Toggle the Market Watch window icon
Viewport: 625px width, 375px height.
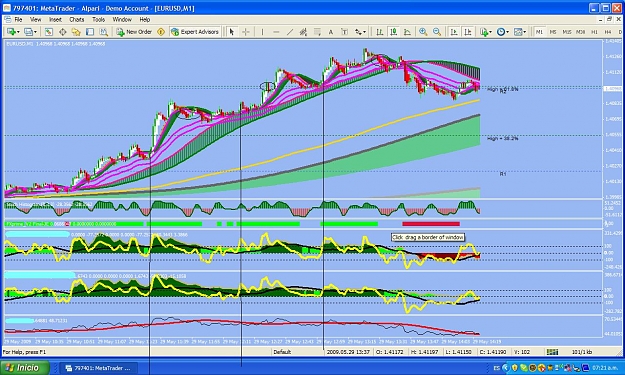(x=49, y=32)
